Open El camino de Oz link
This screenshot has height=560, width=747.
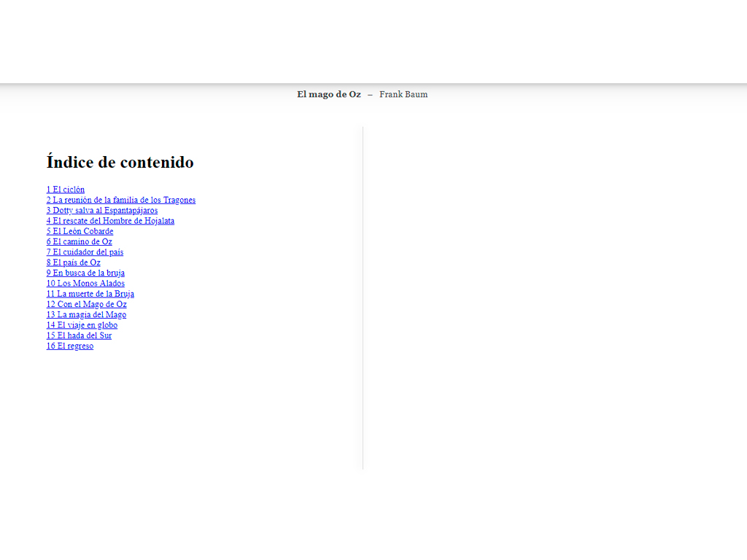pos(80,241)
